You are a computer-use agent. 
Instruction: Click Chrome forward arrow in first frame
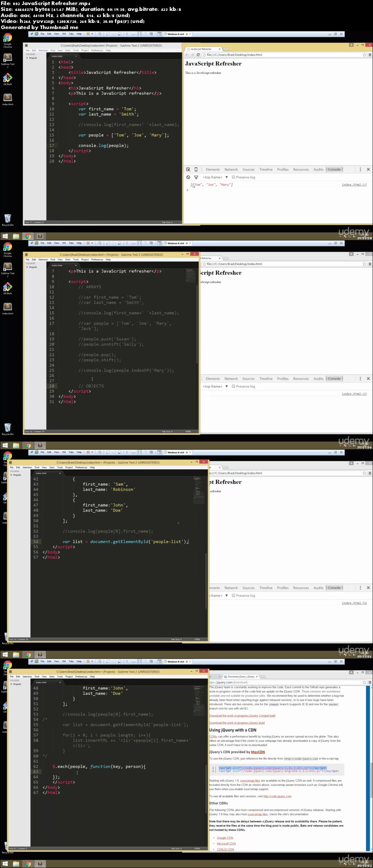[x=192, y=55]
